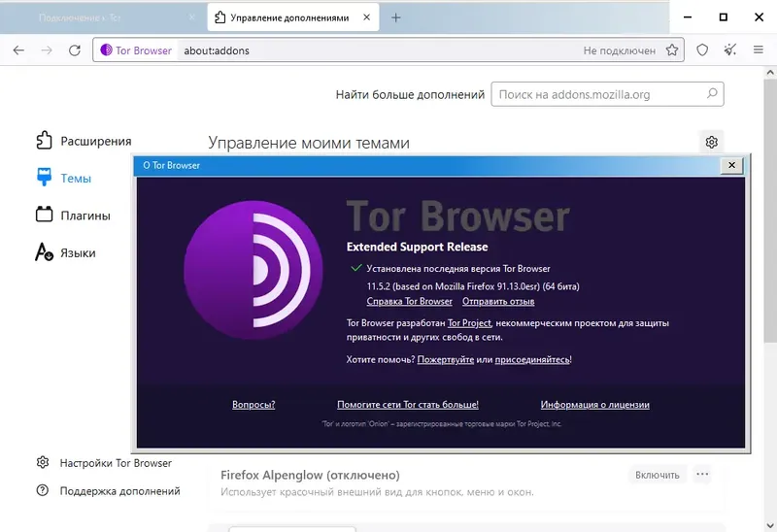Click the О Tor Browser dialog title
777x532 pixels.
(x=172, y=165)
